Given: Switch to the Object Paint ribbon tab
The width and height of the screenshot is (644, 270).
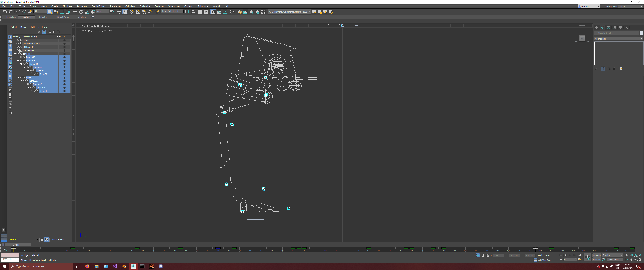Looking at the screenshot, I should (x=62, y=17).
